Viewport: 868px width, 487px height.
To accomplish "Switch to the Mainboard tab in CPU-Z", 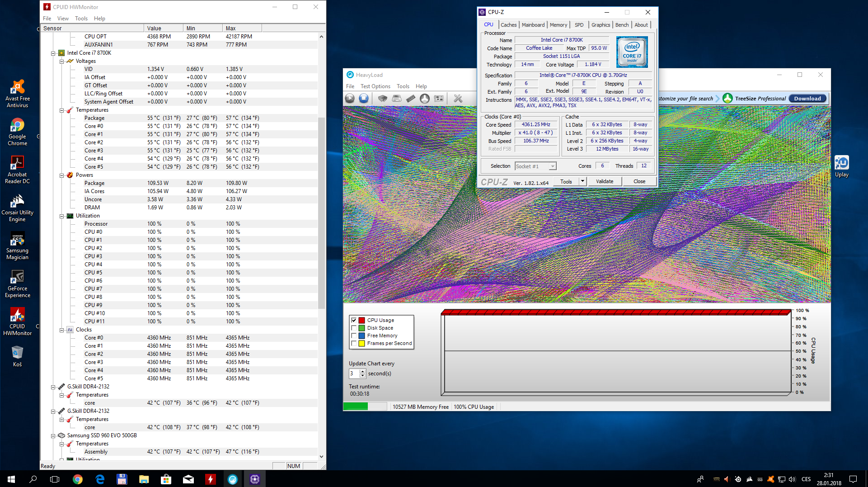I will coord(533,25).
